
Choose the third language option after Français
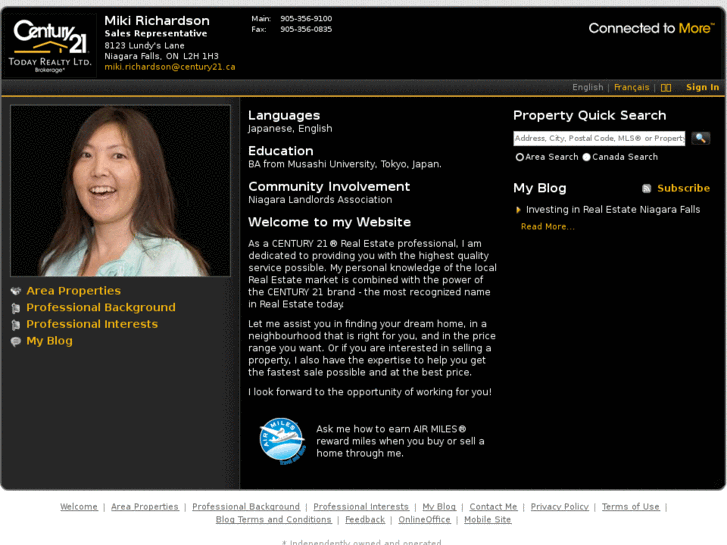[666, 87]
